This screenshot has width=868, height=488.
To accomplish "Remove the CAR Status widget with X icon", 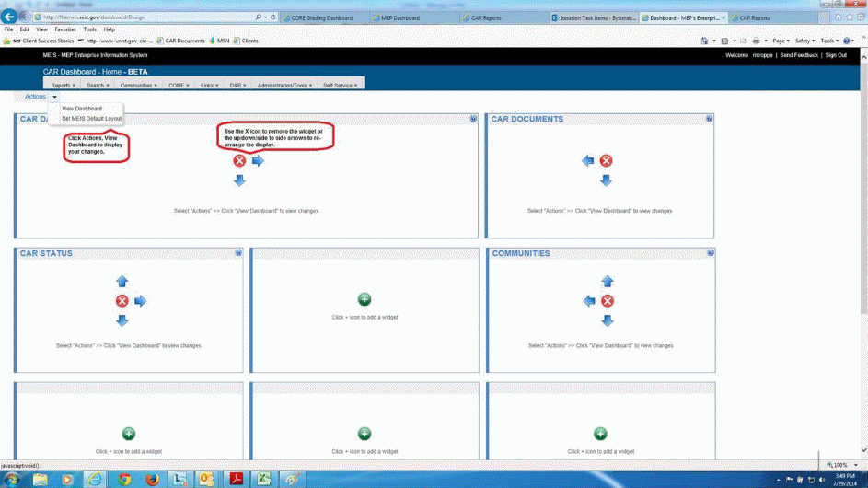I will [122, 301].
